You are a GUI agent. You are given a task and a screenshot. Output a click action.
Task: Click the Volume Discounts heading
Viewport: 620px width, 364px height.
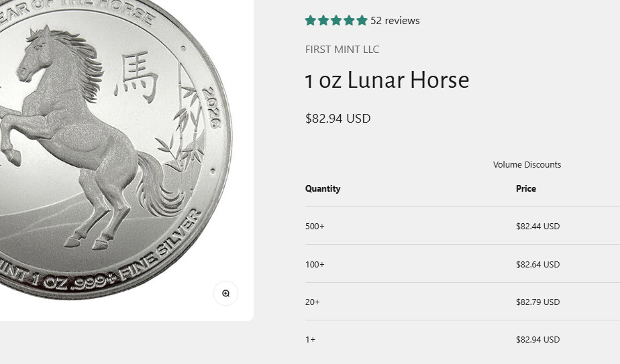click(x=527, y=165)
